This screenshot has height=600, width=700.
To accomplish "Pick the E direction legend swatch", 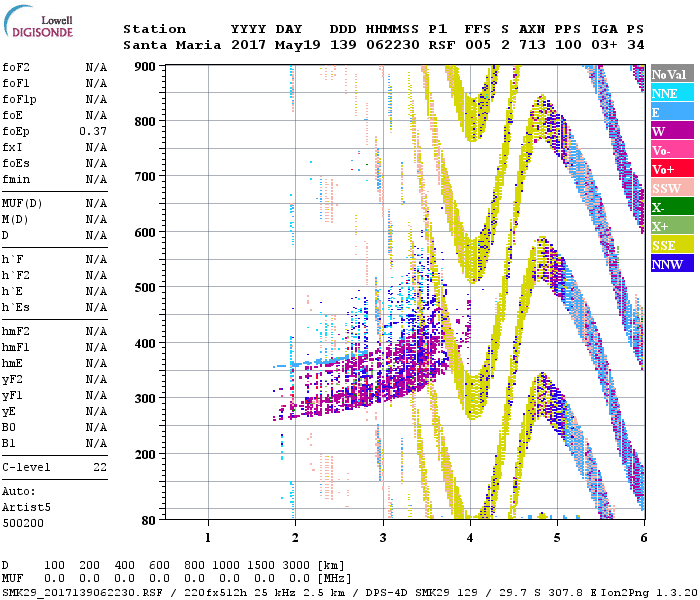I will click(x=671, y=112).
